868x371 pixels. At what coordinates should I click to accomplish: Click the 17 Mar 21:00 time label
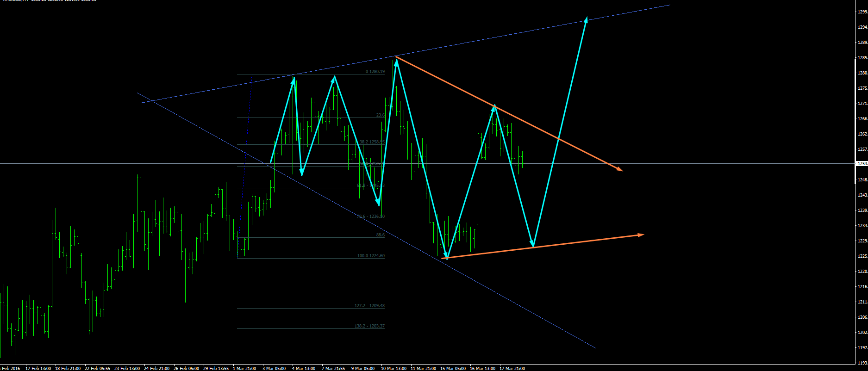512,368
